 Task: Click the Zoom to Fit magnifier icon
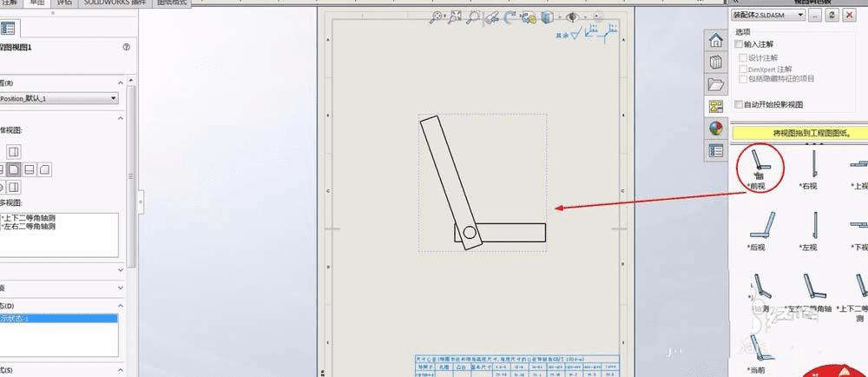(x=436, y=17)
